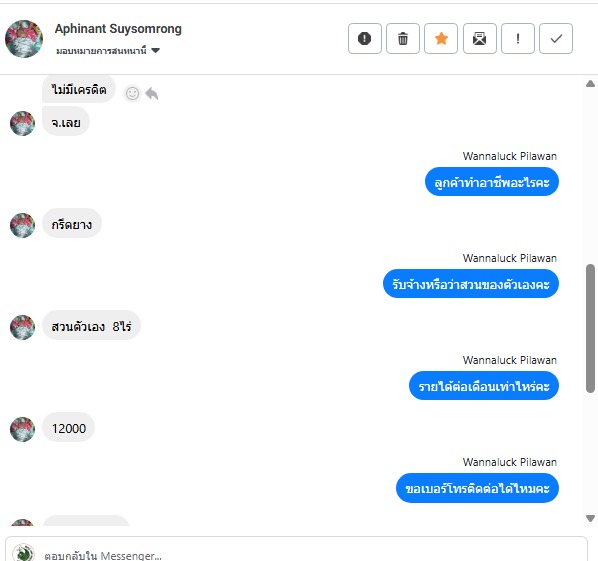
Task: Delete conversation using trash can icon
Action: pyautogui.click(x=403, y=39)
